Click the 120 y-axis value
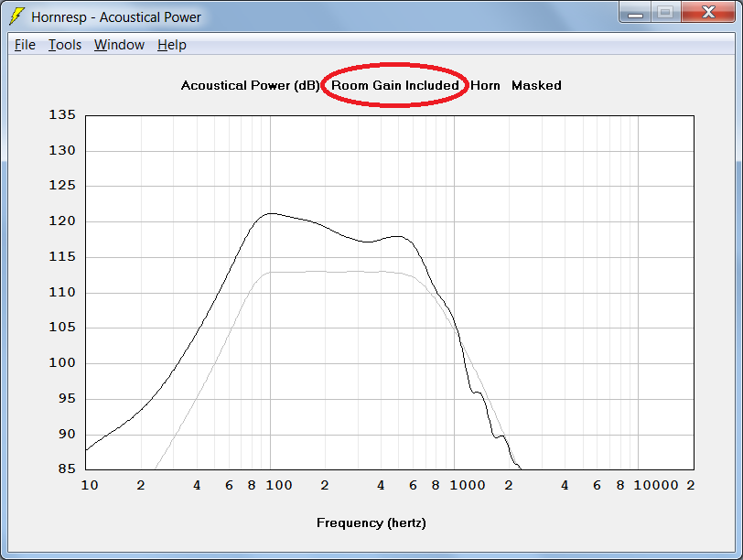This screenshot has height=560, width=743. point(62,221)
